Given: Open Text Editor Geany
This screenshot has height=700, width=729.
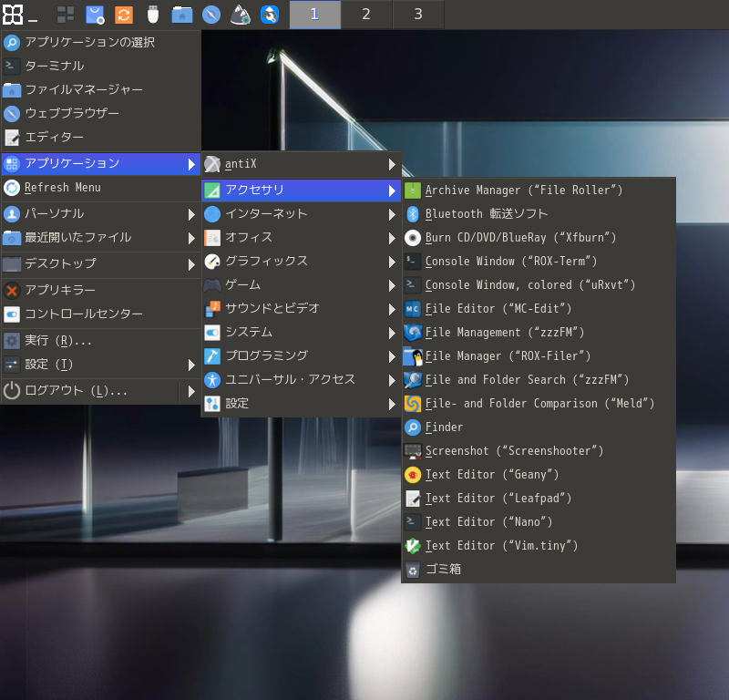Looking at the screenshot, I should pyautogui.click(x=492, y=475).
